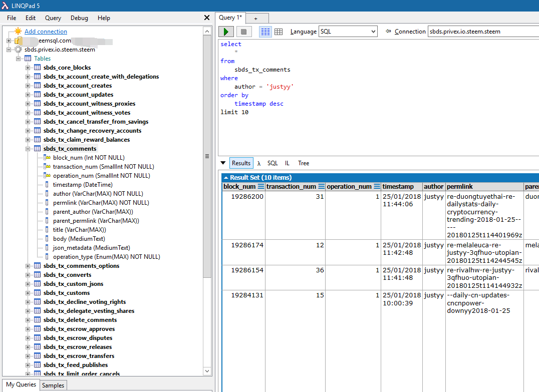The height and width of the screenshot is (392, 539).
Task: Run the query with the green Execute button
Action: click(226, 32)
